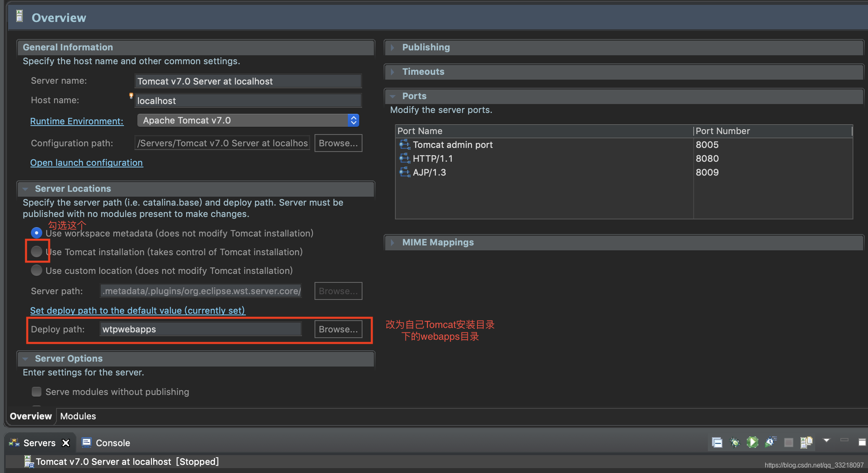Select Use Tomcat installation radio button
Viewport: 868px width, 473px height.
point(37,252)
